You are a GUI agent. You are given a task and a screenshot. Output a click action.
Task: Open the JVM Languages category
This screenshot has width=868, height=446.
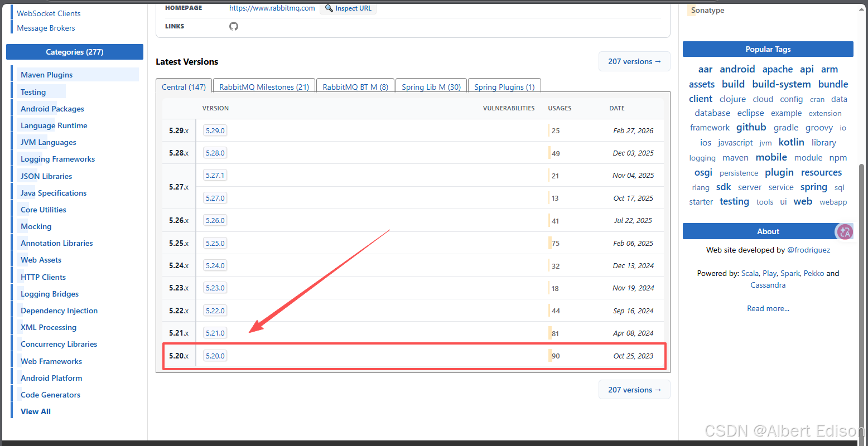49,142
